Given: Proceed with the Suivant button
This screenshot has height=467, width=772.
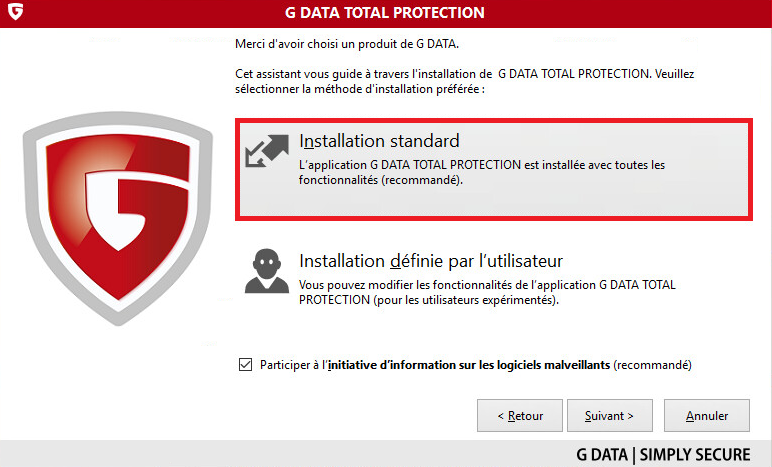Looking at the screenshot, I should point(610,416).
